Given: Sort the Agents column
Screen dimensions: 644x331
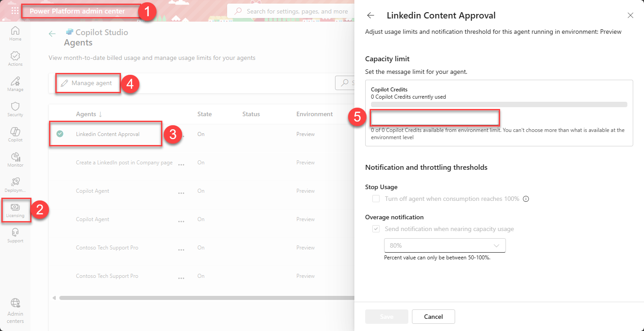Looking at the screenshot, I should [x=89, y=114].
